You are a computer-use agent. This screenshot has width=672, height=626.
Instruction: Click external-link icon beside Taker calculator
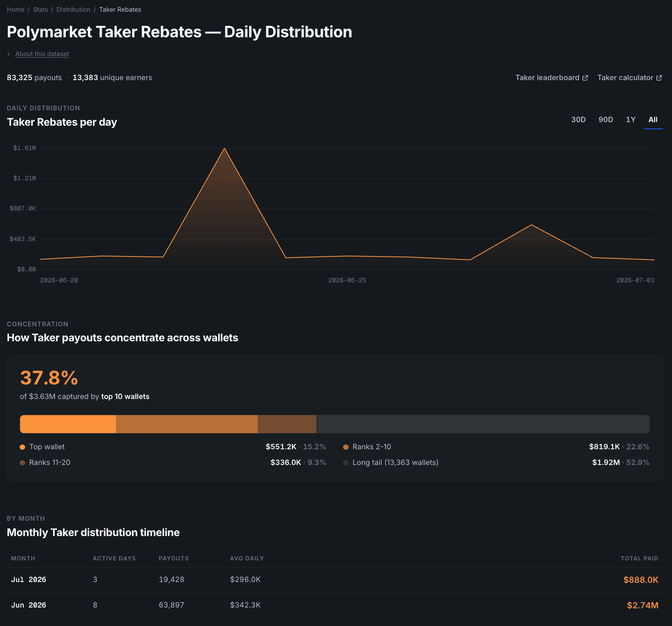coord(659,78)
